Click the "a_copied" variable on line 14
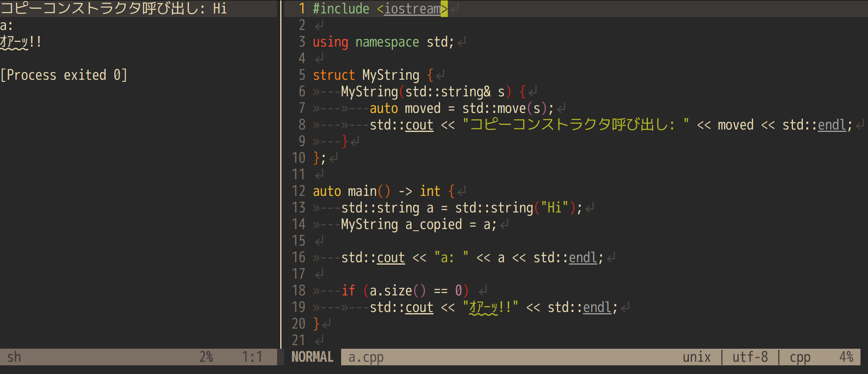Viewport: 868px width, 374px height. tap(434, 224)
